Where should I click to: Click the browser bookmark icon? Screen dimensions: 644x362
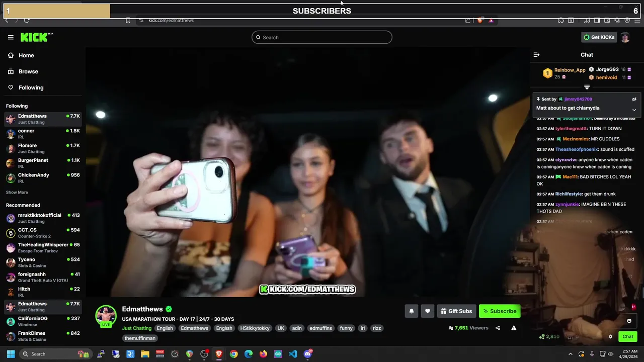coord(128,20)
